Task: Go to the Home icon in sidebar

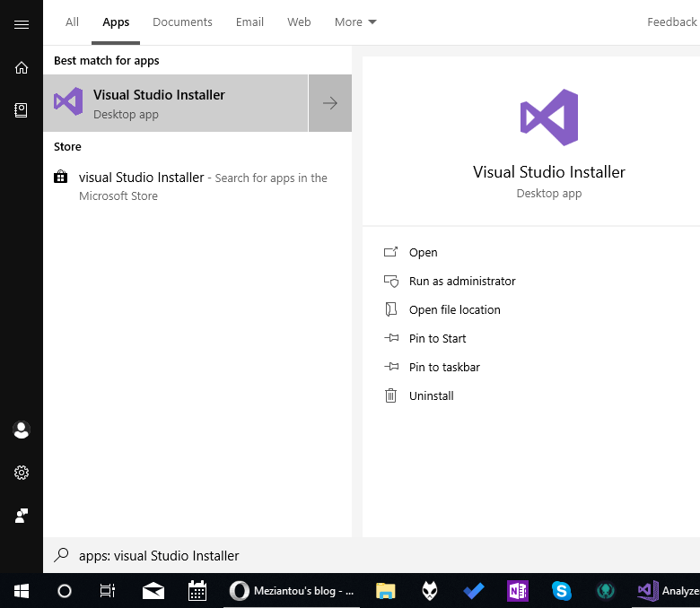Action: click(22, 68)
